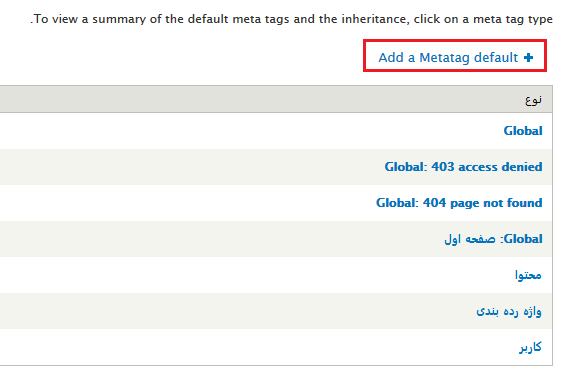The height and width of the screenshot is (372, 571).
Task: Open the محتوا content meta tag type
Action: [528, 275]
